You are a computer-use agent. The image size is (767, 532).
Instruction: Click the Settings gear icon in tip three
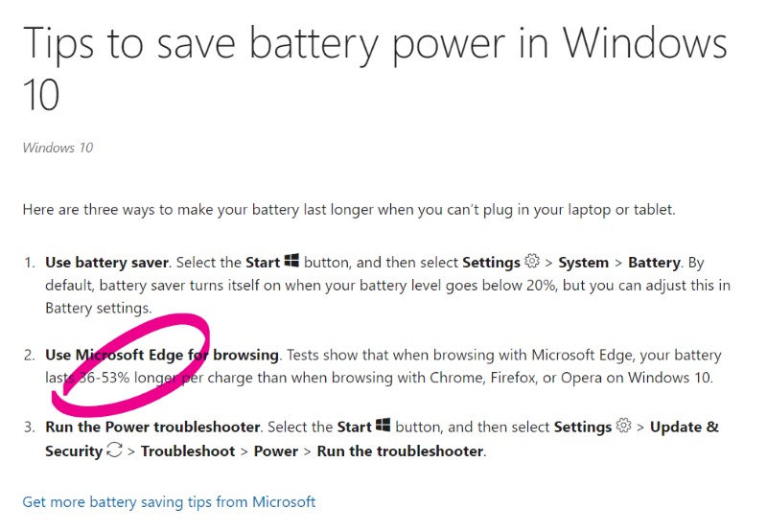[x=623, y=426]
